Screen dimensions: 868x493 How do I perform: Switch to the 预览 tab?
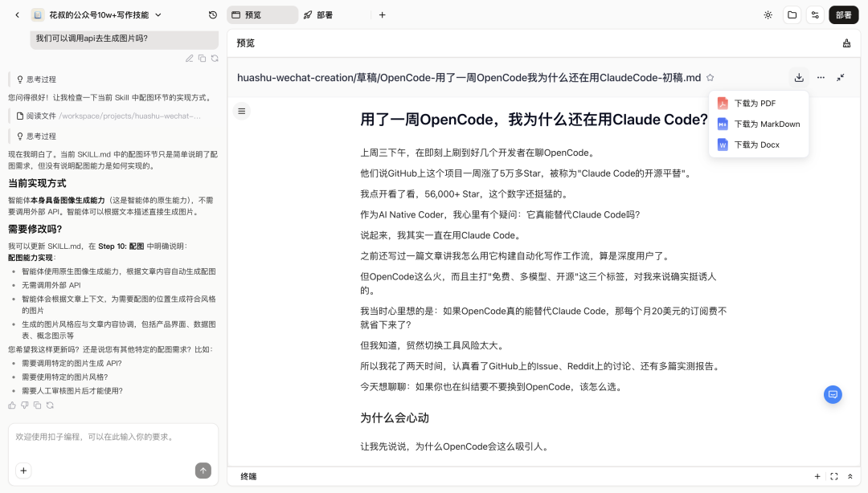(262, 15)
